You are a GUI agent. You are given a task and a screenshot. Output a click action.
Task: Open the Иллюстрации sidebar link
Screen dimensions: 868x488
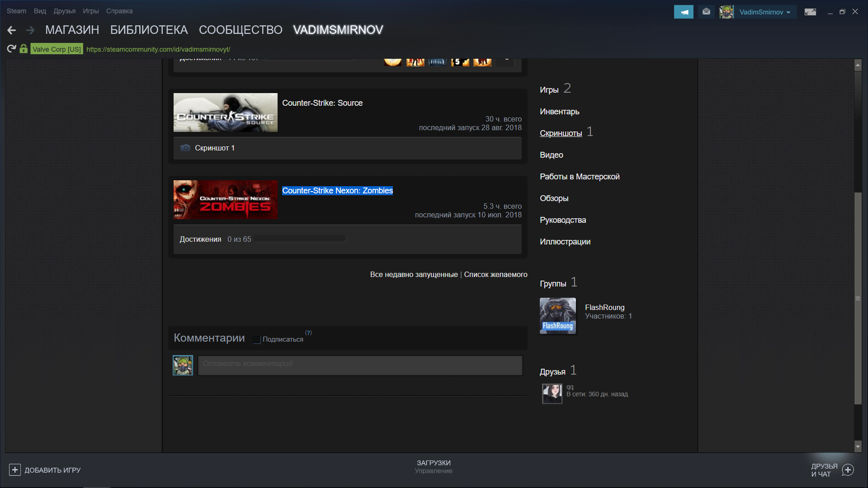(x=565, y=242)
